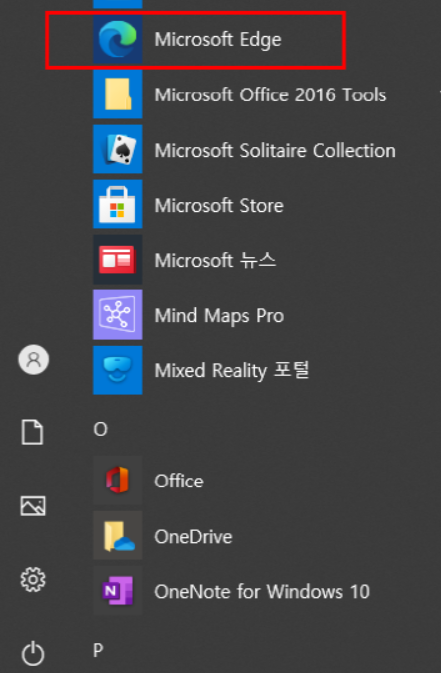Click the 'Mixed Reality 포털' label
441x673 pixels.
coord(231,370)
